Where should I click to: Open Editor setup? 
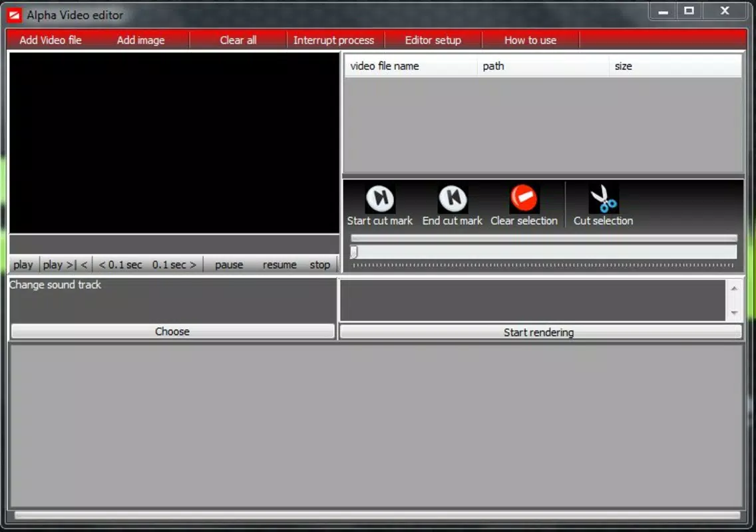click(x=433, y=40)
